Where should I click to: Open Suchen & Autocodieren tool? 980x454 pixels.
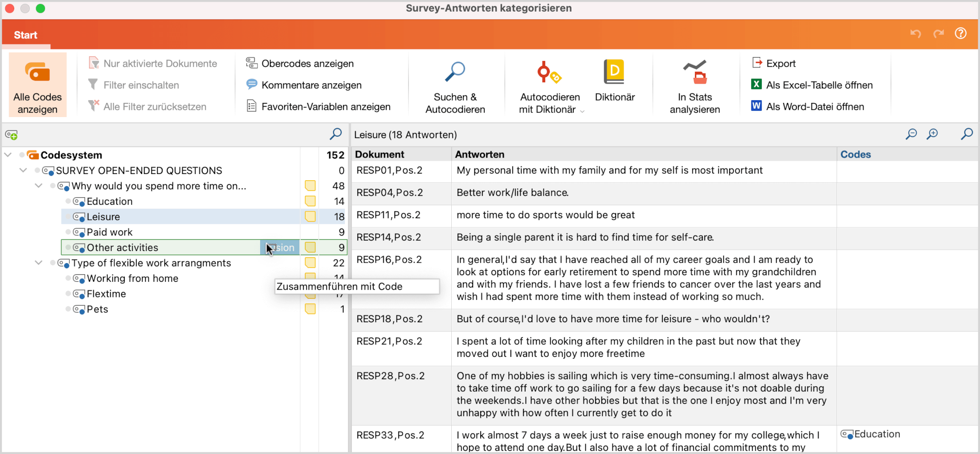coord(455,87)
